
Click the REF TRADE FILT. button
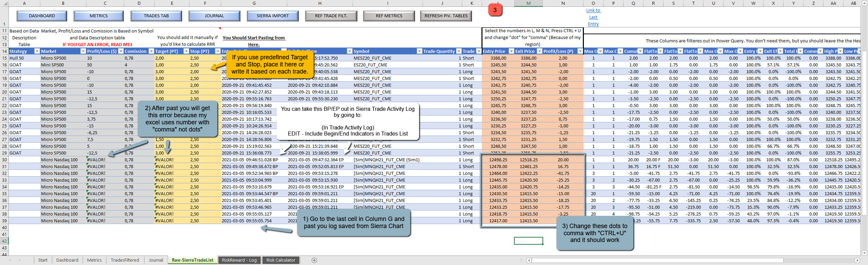pyautogui.click(x=331, y=16)
